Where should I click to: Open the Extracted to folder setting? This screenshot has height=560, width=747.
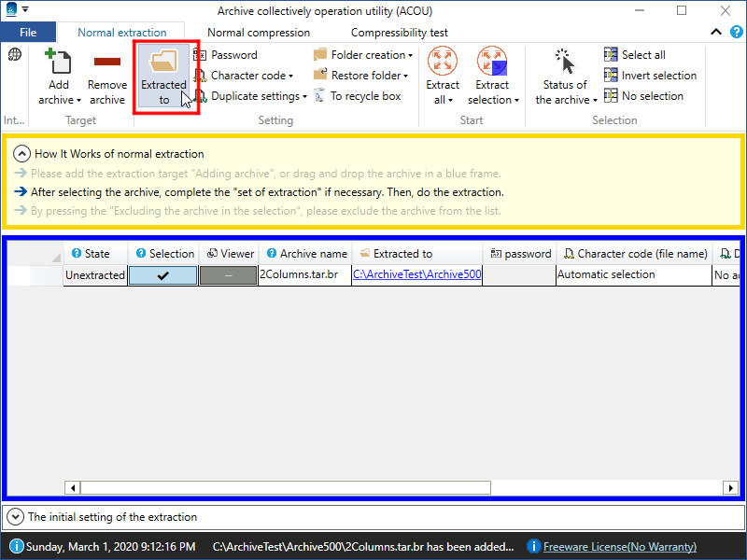pos(163,77)
